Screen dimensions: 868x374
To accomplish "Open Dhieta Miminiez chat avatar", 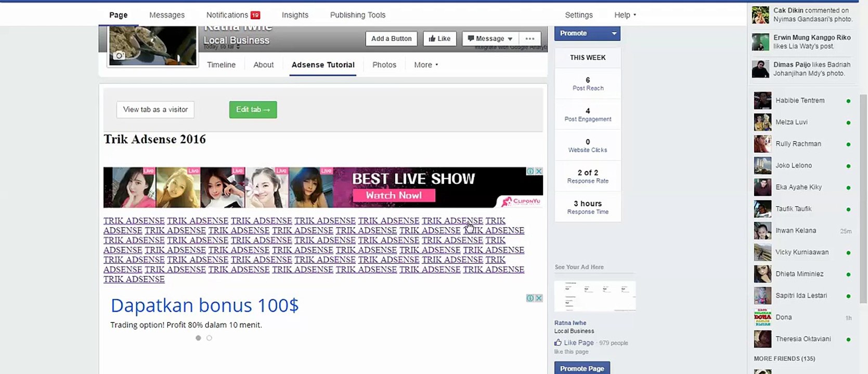I will click(762, 274).
